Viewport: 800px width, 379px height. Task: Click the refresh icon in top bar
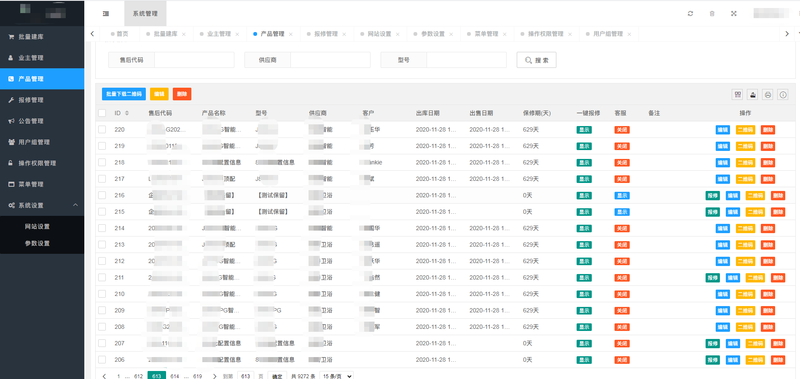click(x=690, y=14)
